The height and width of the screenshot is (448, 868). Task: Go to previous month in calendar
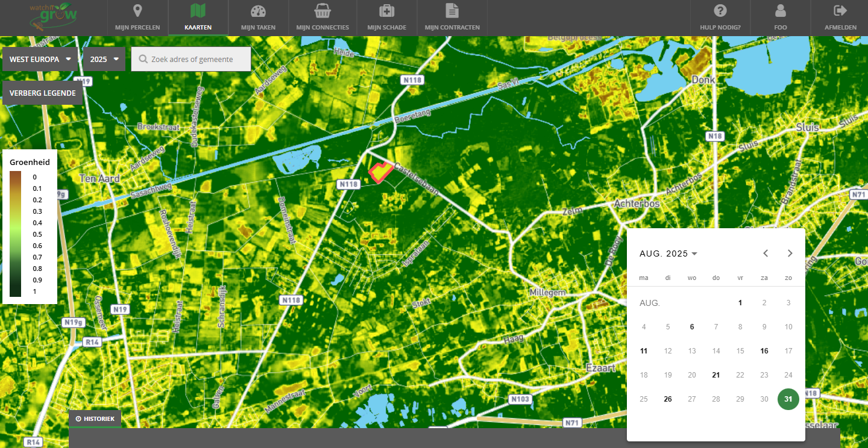(x=766, y=254)
